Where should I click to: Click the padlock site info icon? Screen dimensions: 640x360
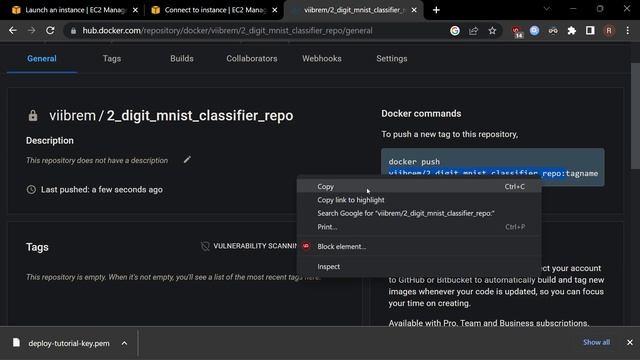[73, 31]
